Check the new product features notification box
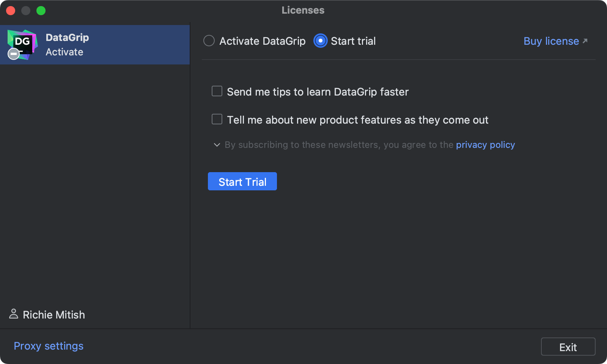The height and width of the screenshot is (364, 607). [217, 119]
